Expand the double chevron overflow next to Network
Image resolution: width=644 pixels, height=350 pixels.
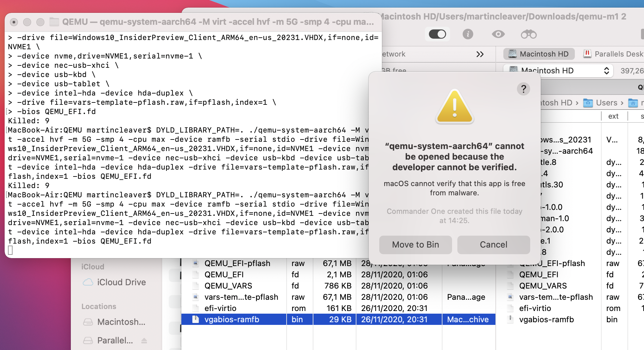(480, 54)
